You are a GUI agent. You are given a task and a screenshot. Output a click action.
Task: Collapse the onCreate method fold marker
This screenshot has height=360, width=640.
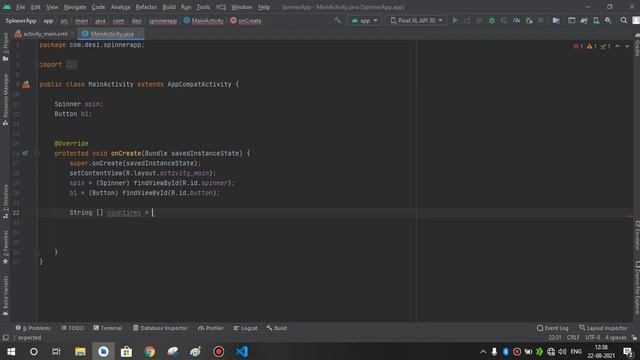click(x=37, y=153)
